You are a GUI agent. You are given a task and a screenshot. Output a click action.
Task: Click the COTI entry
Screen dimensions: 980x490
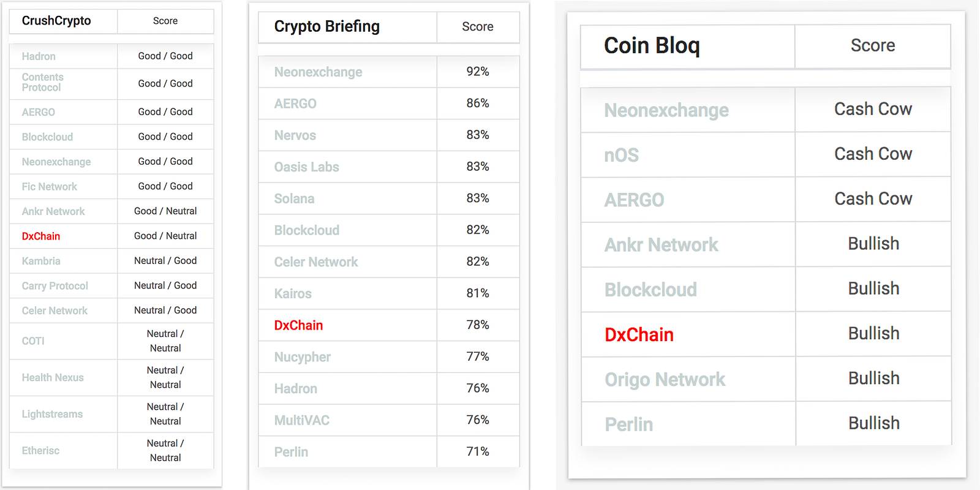coord(33,341)
